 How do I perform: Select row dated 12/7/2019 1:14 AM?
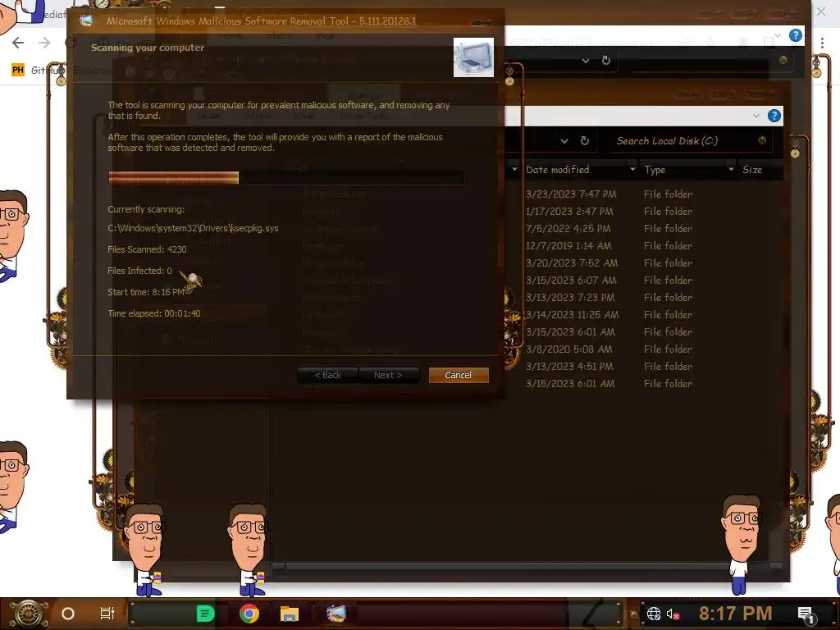568,245
